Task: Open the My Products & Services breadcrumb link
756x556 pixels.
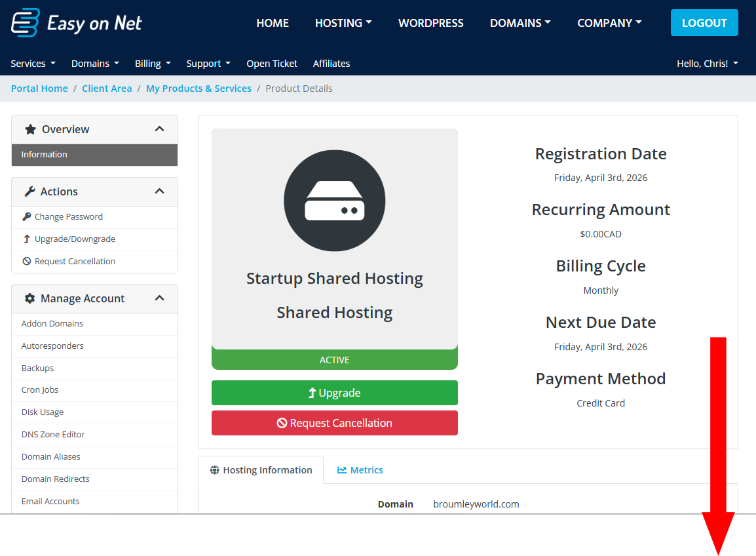Action: tap(198, 88)
